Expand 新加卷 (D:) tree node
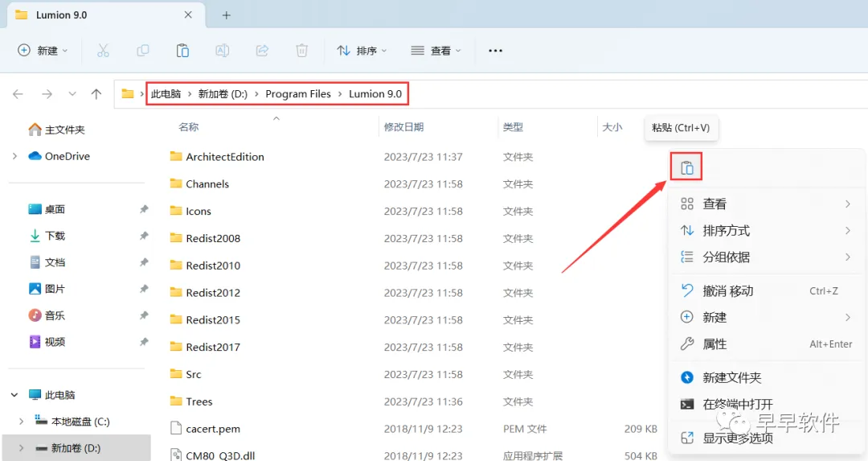Viewport: 868px width, 461px height. pyautogui.click(x=21, y=448)
